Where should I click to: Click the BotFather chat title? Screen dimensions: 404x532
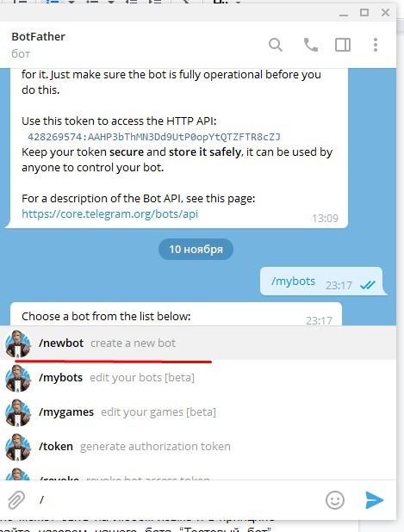39,36
